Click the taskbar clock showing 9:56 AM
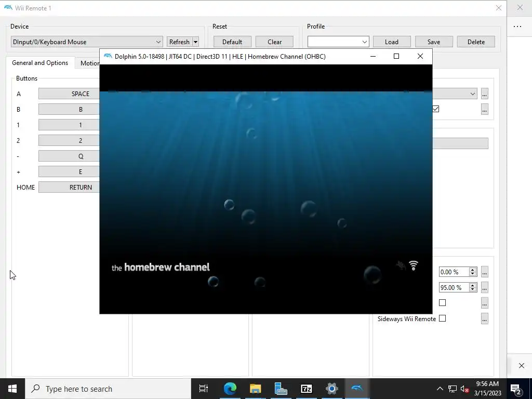Image resolution: width=532 pixels, height=399 pixels. tap(487, 389)
